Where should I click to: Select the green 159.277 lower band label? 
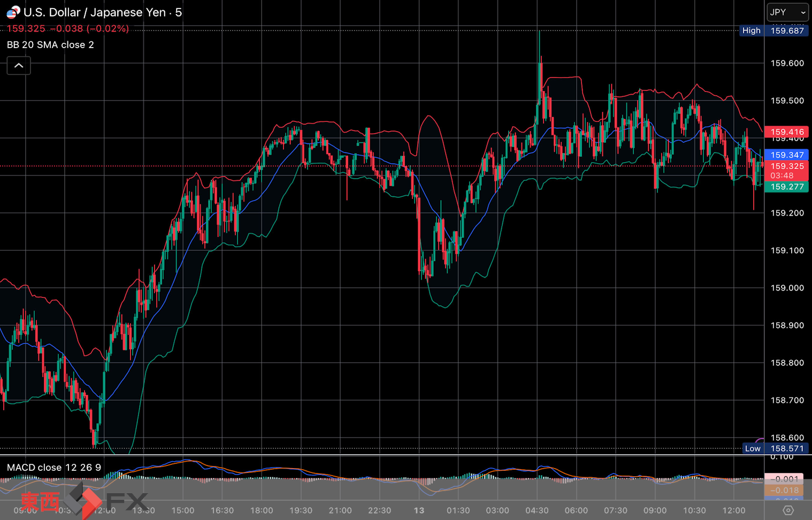pos(786,187)
